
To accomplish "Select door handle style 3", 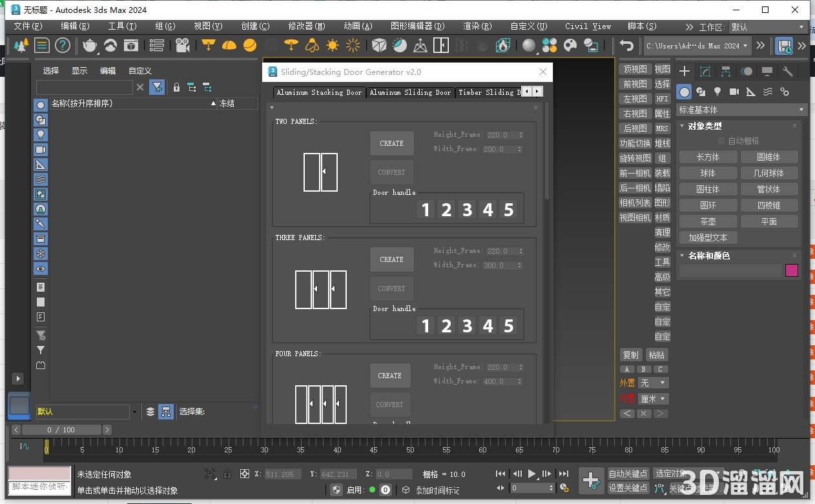I will 466,209.
